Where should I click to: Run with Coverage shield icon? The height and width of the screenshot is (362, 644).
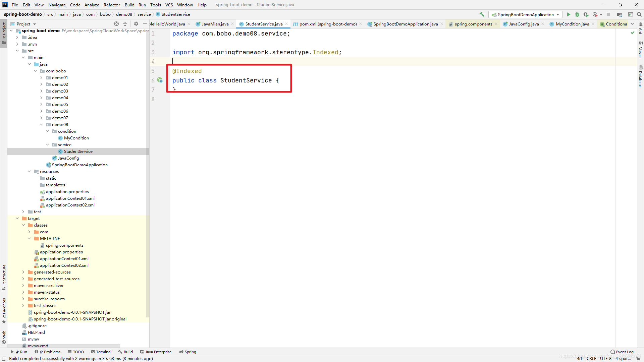click(x=586, y=14)
